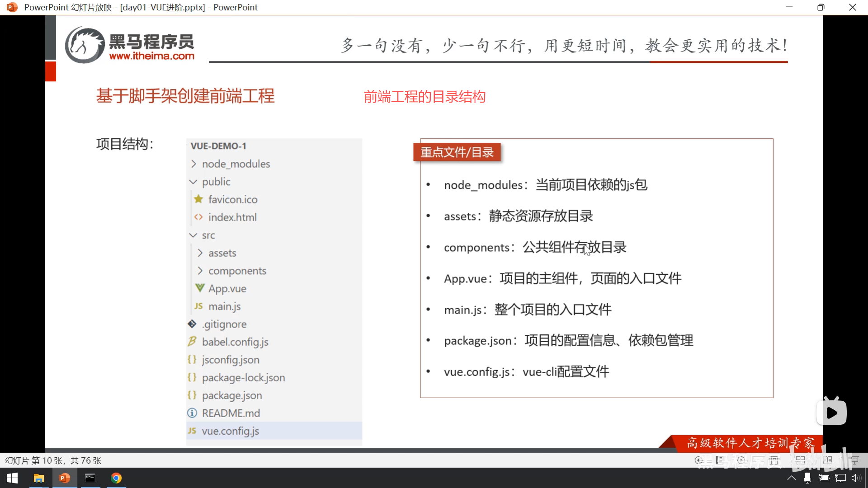Expand the node_modules folder chevron

[x=193, y=164]
